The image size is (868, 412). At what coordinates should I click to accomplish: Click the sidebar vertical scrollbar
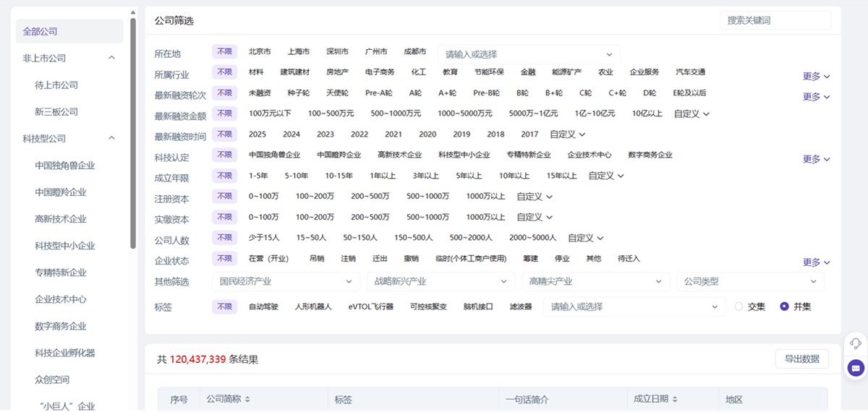point(133,130)
